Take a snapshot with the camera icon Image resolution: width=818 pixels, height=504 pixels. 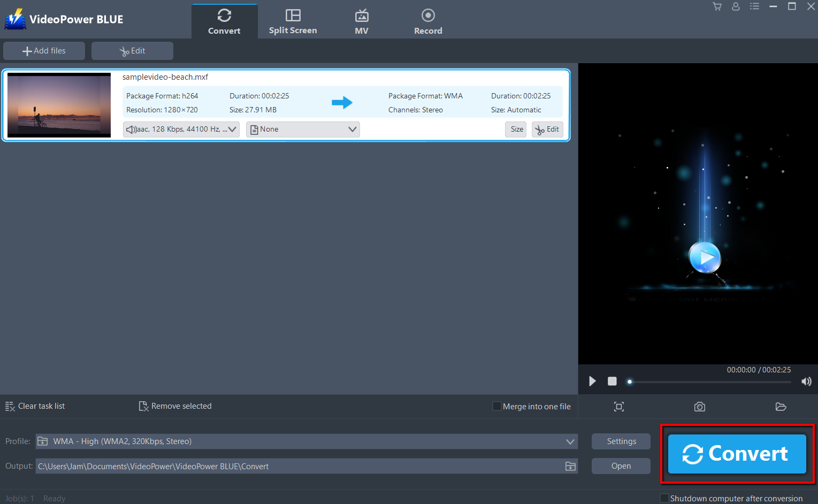coord(699,407)
